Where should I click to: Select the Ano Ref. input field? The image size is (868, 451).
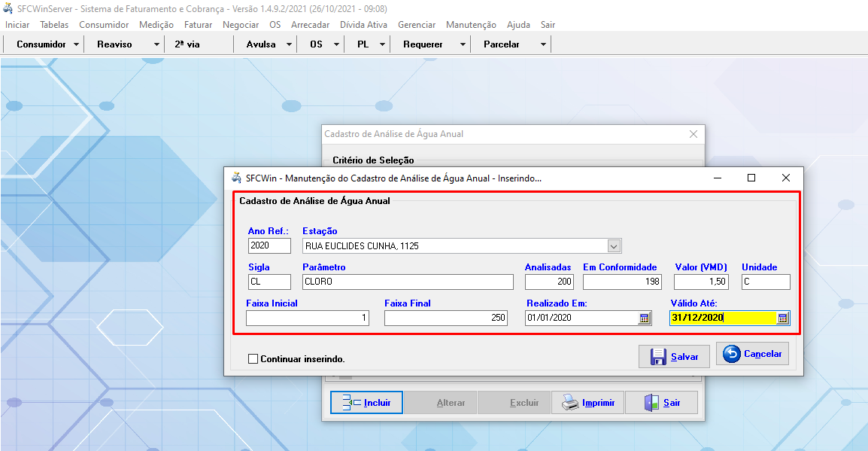[269, 246]
